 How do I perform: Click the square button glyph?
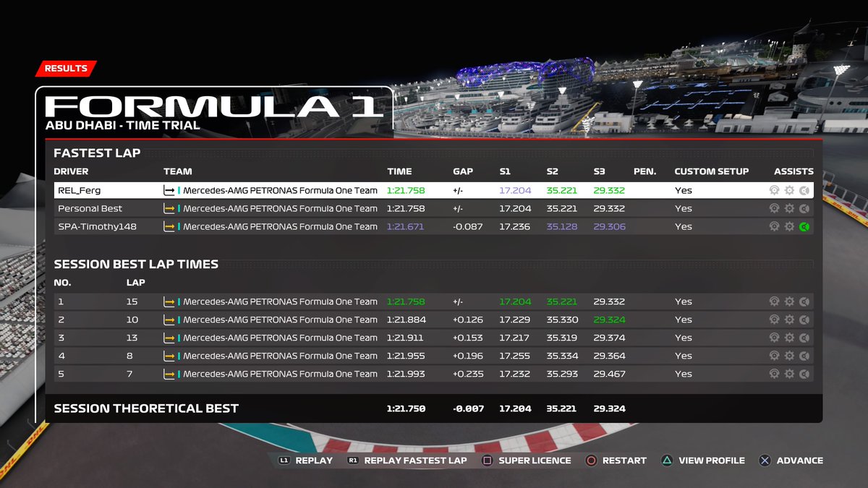[488, 461]
